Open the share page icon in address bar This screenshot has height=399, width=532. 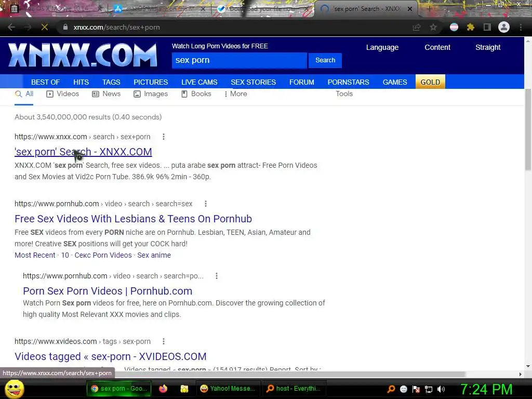click(x=416, y=28)
